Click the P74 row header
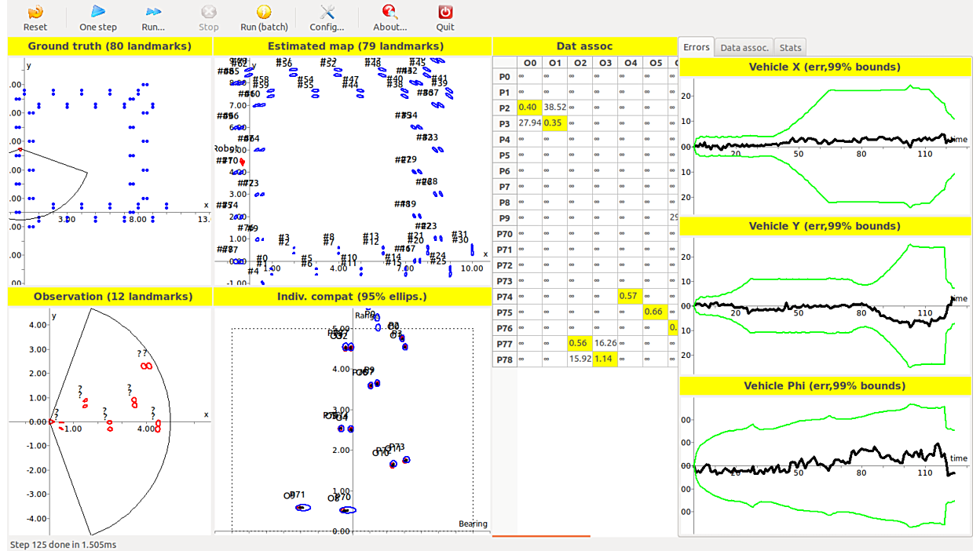This screenshot has width=980, height=551. (504, 297)
